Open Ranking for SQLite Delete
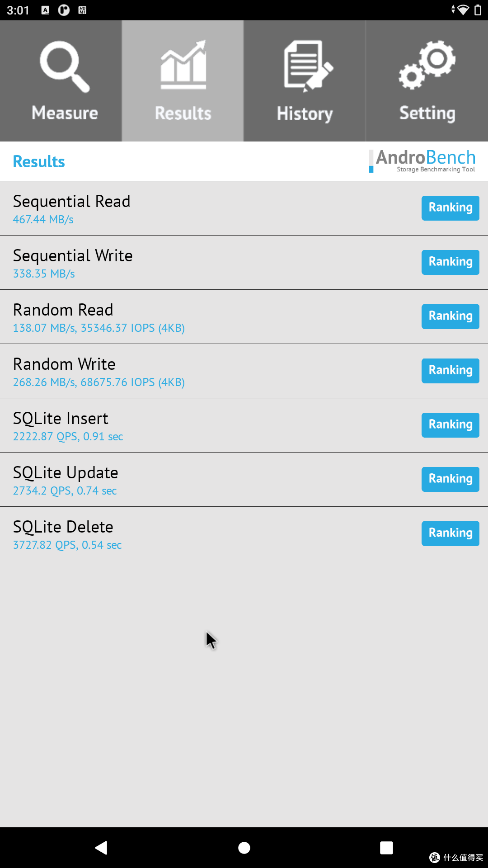This screenshot has width=488, height=868. click(450, 533)
